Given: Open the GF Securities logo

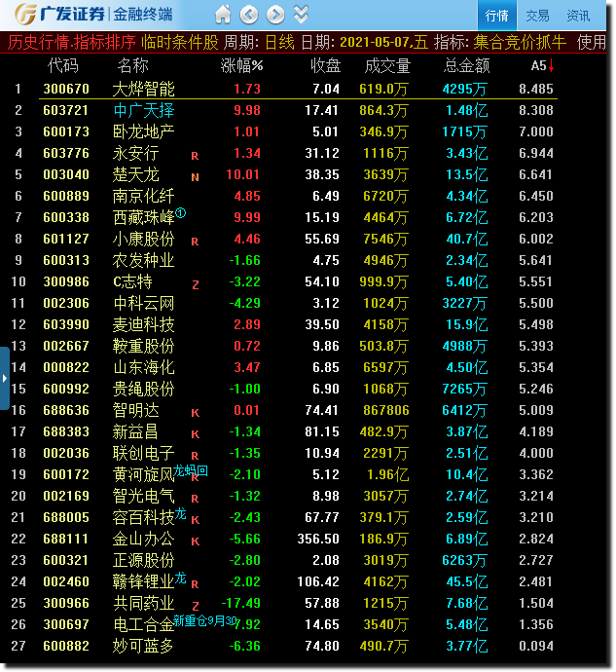Looking at the screenshot, I should point(93,15).
